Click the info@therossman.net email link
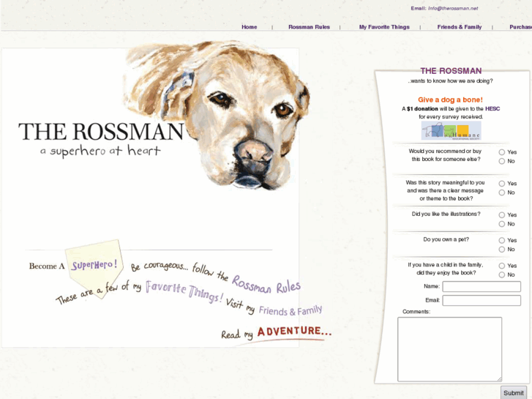 453,9
